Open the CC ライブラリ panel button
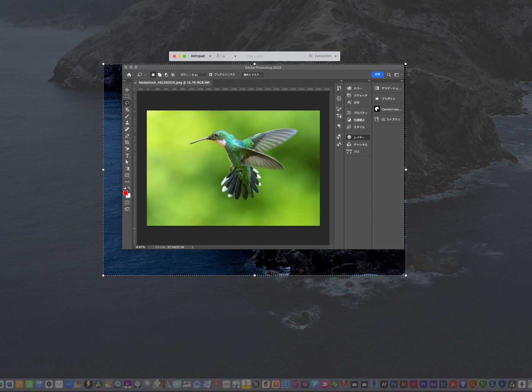 [x=388, y=119]
